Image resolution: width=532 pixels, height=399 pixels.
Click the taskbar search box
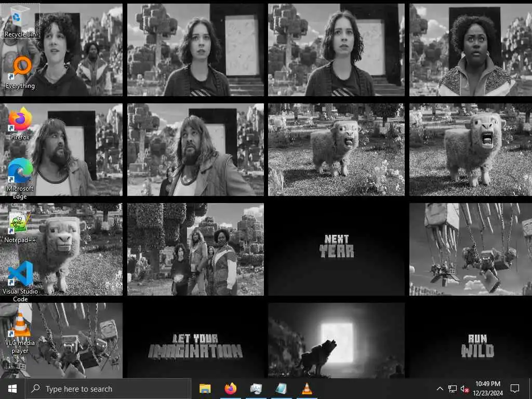pos(108,389)
